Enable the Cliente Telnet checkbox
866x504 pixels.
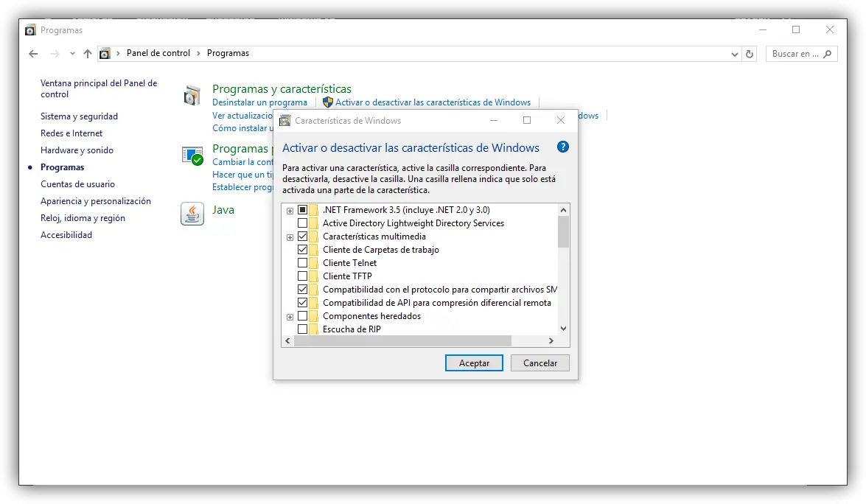click(x=303, y=263)
